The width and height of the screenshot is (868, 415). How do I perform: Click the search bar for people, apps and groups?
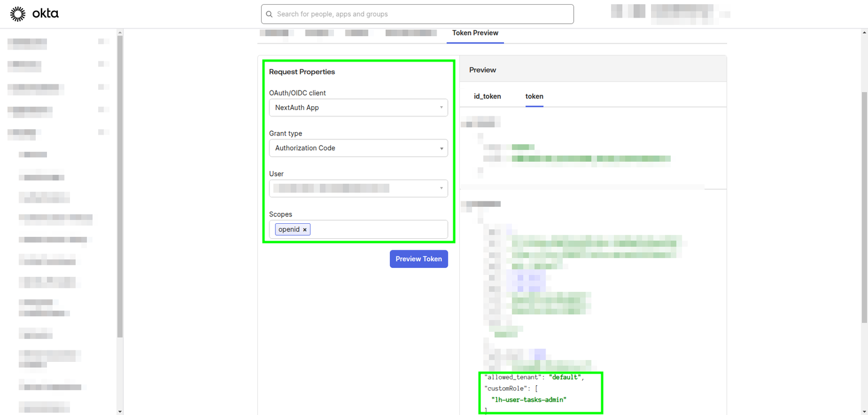tap(417, 14)
